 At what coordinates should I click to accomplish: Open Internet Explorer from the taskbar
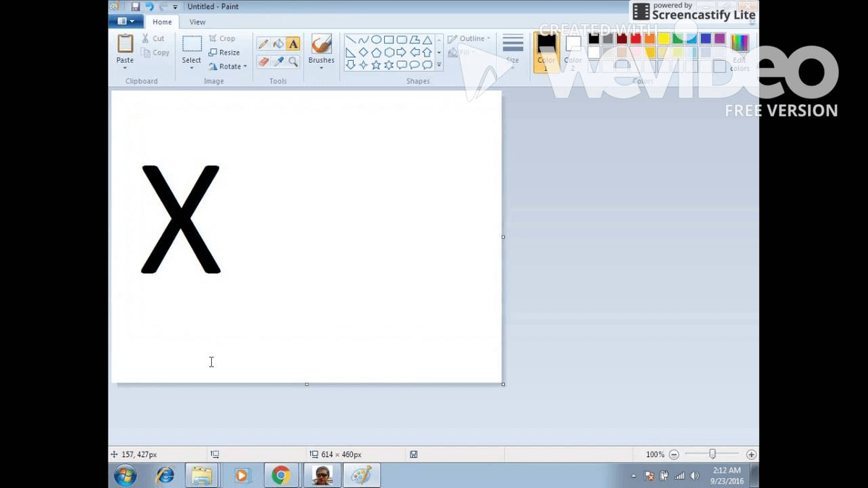[x=165, y=475]
